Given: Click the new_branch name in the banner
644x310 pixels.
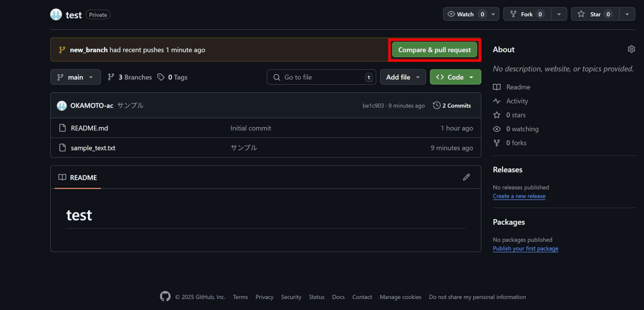Looking at the screenshot, I should 89,50.
